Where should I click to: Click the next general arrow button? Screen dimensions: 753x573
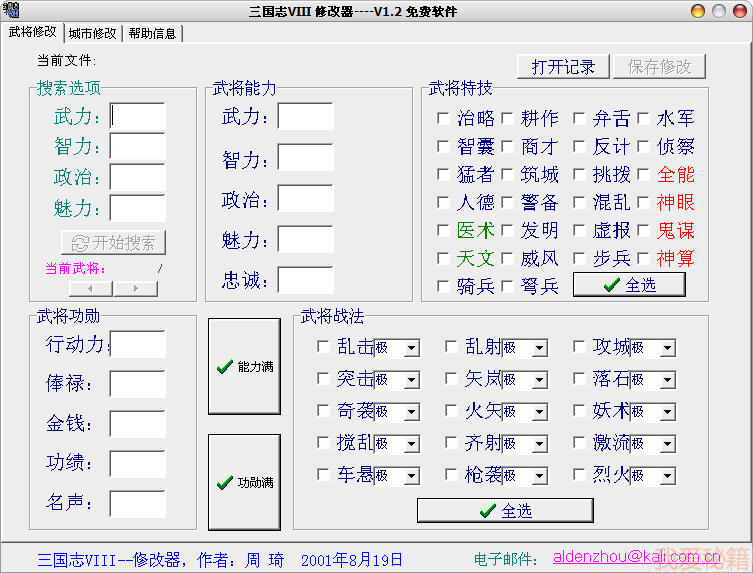(135, 289)
